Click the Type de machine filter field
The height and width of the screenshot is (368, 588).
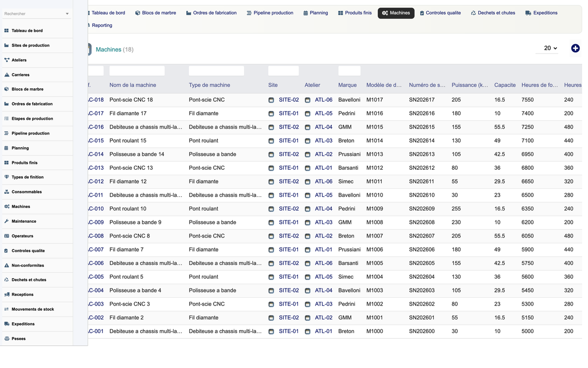[217, 71]
